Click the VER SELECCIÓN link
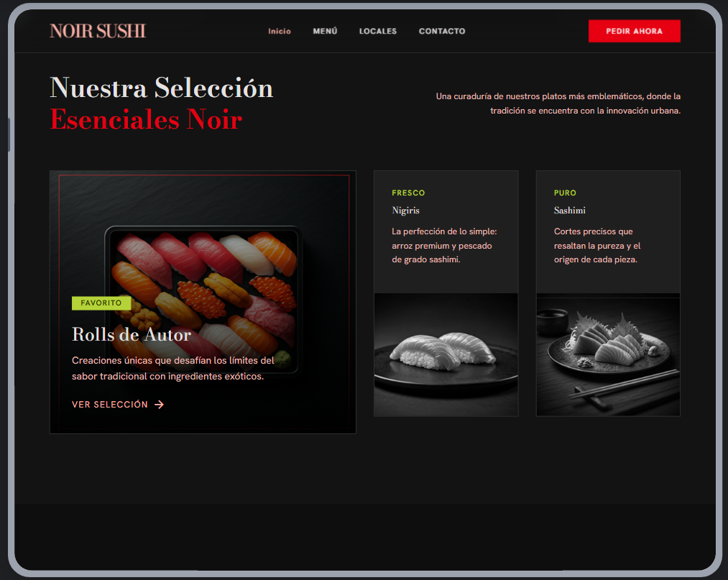 [118, 405]
